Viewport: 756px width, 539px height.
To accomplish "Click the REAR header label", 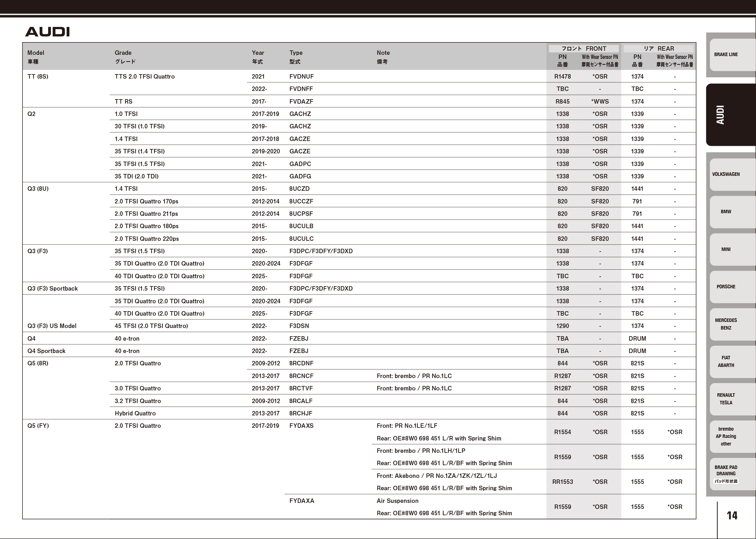I will point(658,48).
